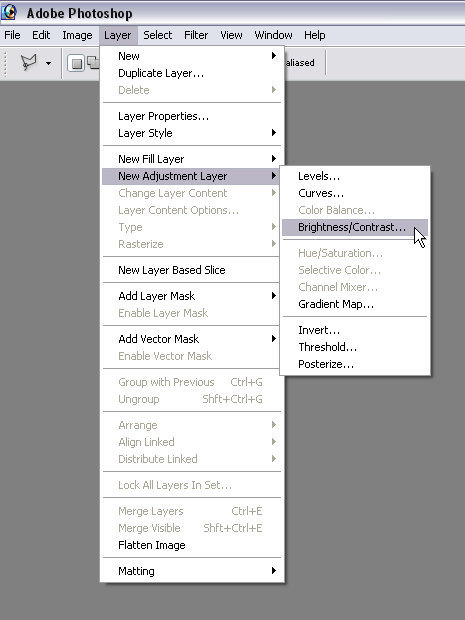
Task: Expand the New submenu arrow
Action: [x=274, y=56]
